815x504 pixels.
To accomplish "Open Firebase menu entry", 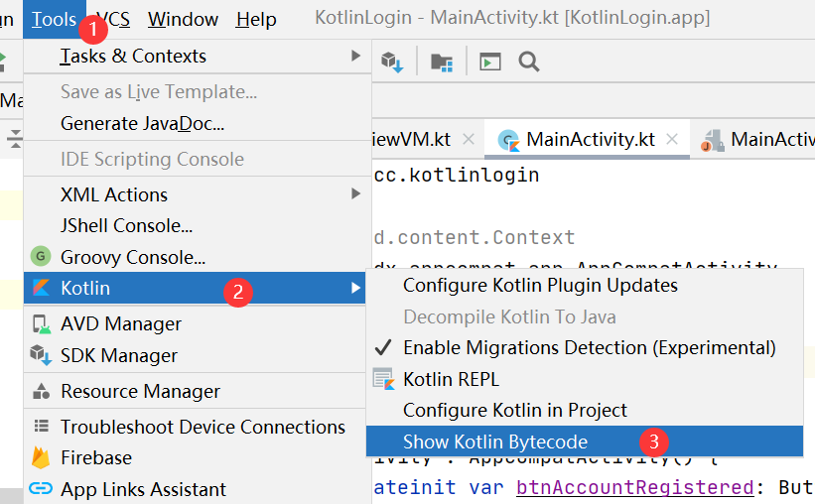I will click(x=195, y=458).
